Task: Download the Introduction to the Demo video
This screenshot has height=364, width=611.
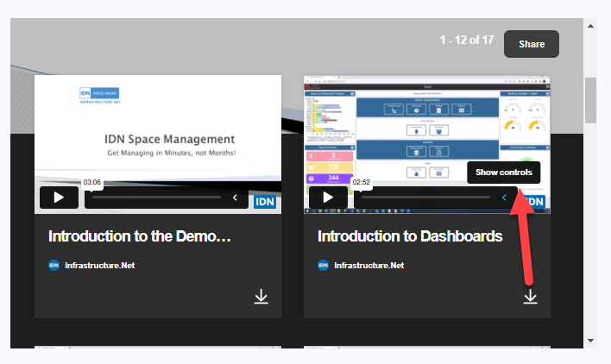Action: [x=261, y=296]
